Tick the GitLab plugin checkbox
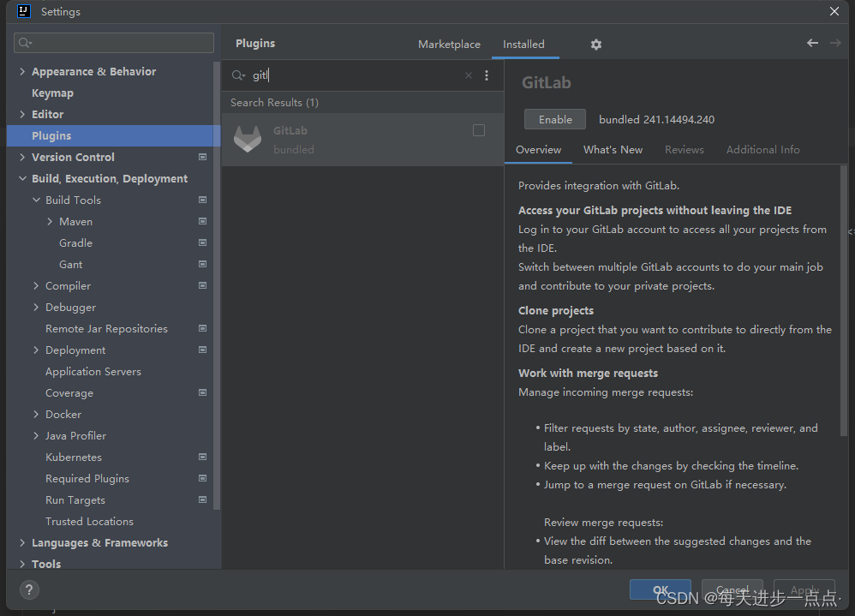Screen dimensions: 855x616 coord(479,130)
